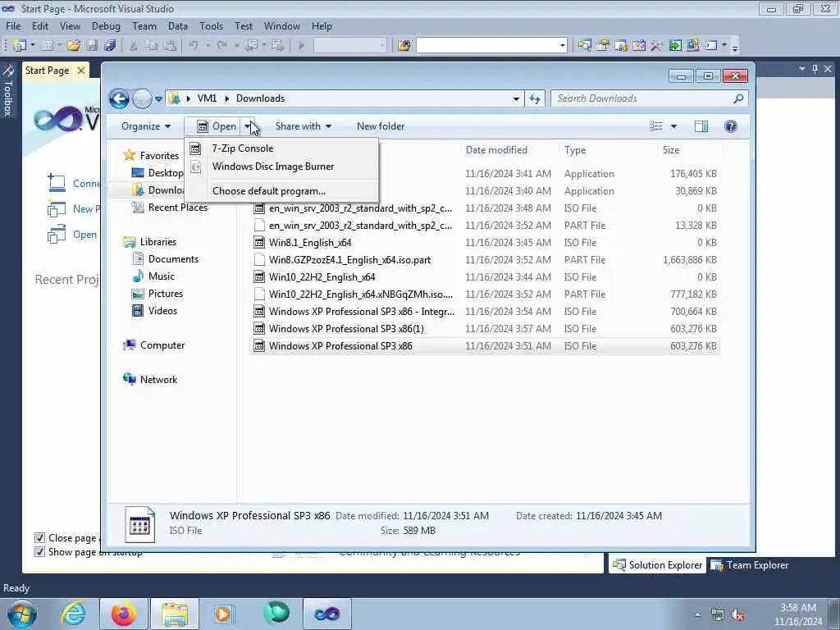This screenshot has width=840, height=630.
Task: Click the Undo arrow icon
Action: pos(194,46)
